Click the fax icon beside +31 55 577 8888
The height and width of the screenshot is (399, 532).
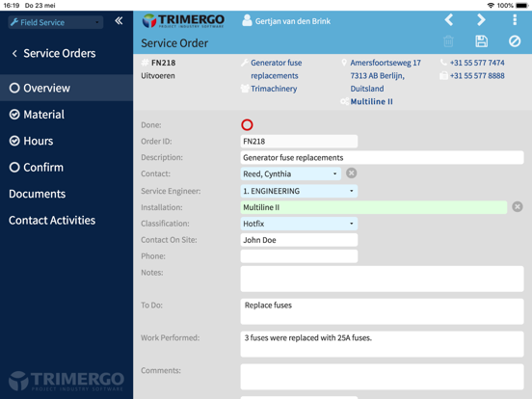tap(443, 76)
